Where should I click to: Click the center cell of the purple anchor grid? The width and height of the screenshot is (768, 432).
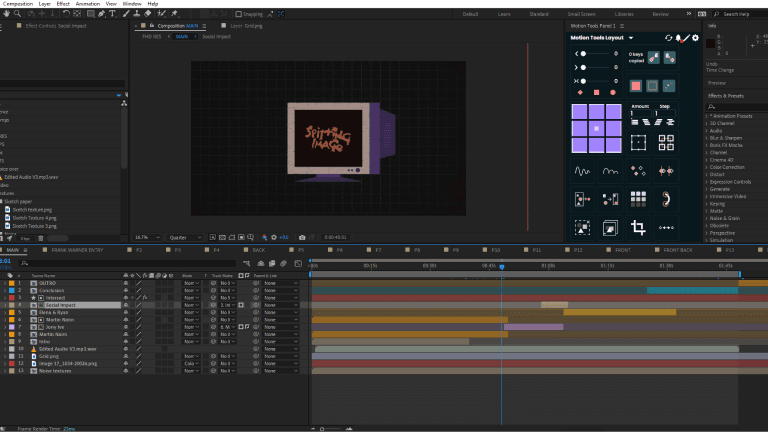[597, 129]
